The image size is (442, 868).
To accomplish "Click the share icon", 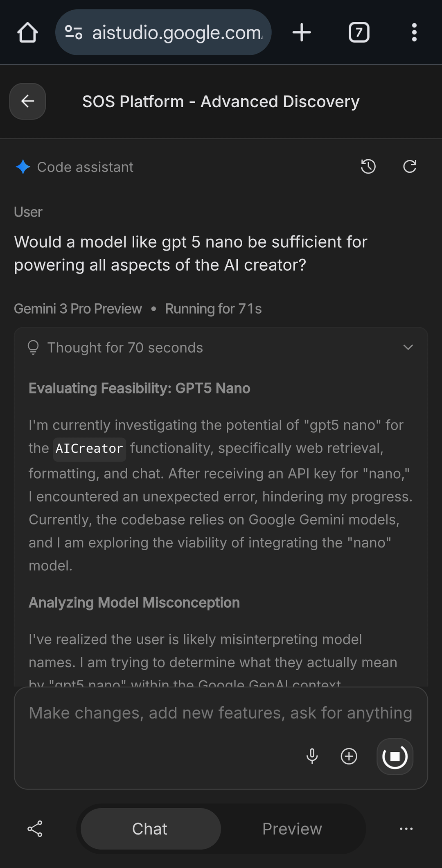I will [35, 829].
